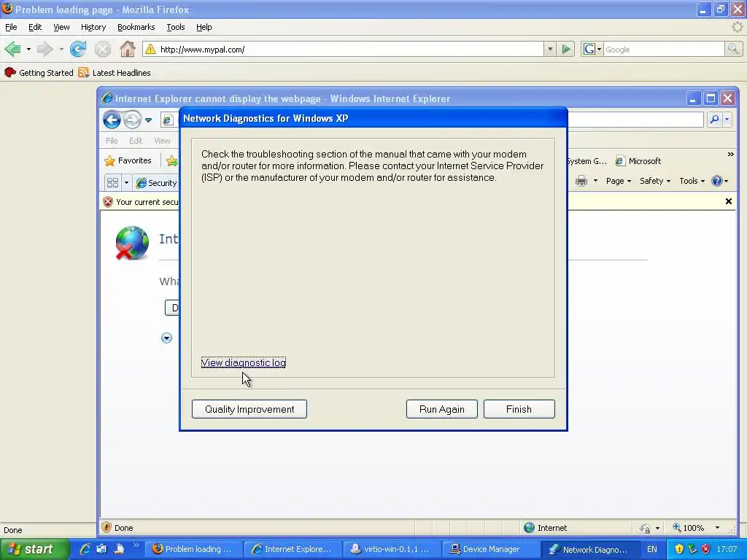Click the Firefox Forward arrow button

tap(44, 49)
